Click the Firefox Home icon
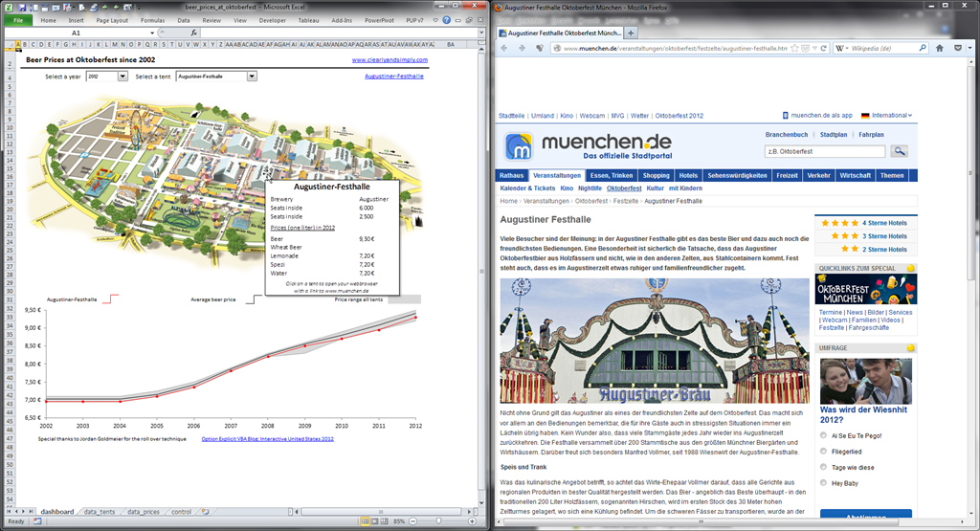The image size is (980, 531). 940,48
